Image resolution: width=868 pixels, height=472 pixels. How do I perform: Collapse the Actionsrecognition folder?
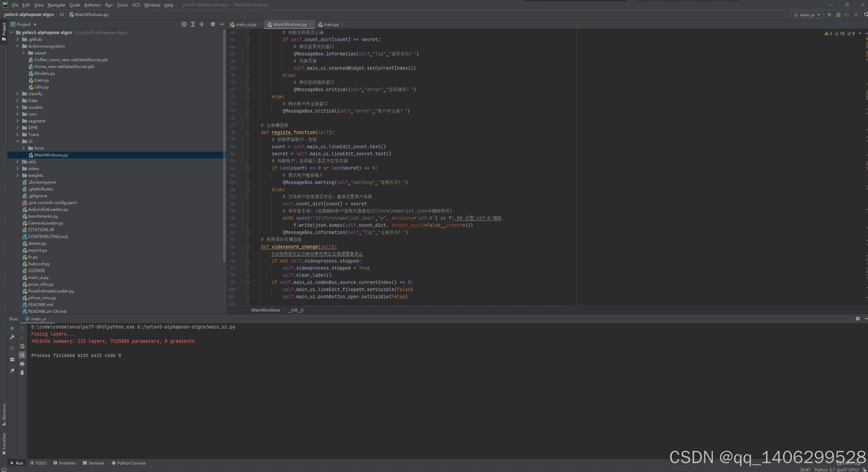(x=18, y=46)
